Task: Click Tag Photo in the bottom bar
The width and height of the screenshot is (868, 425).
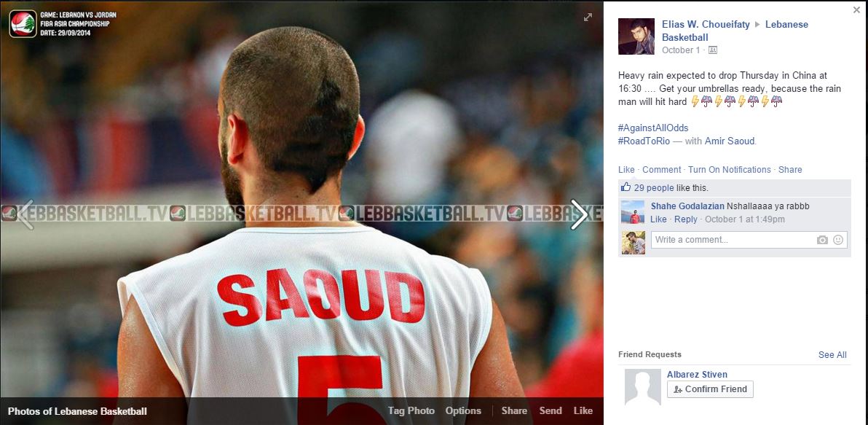Action: click(x=411, y=410)
